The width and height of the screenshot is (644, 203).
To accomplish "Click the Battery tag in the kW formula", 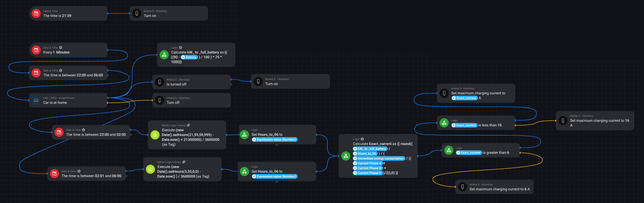I will point(189,57).
